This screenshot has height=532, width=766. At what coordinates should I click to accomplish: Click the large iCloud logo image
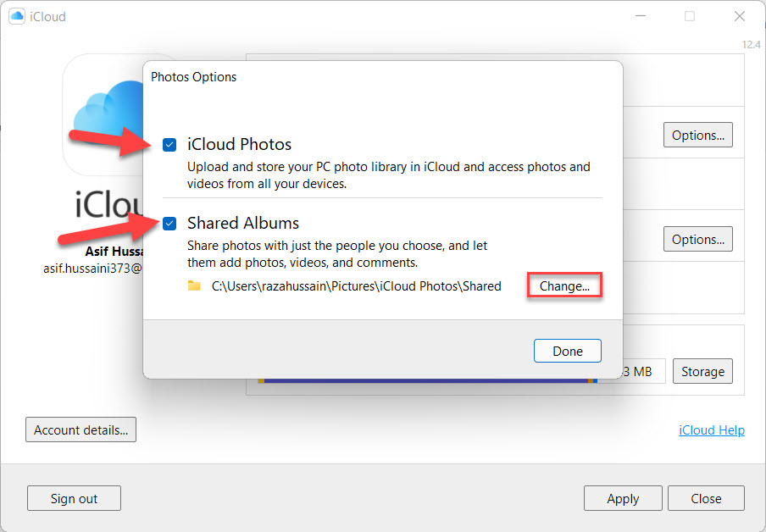[x=102, y=114]
